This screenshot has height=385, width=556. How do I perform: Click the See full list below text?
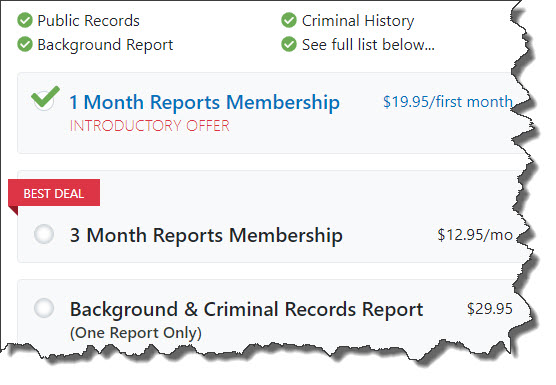click(368, 45)
